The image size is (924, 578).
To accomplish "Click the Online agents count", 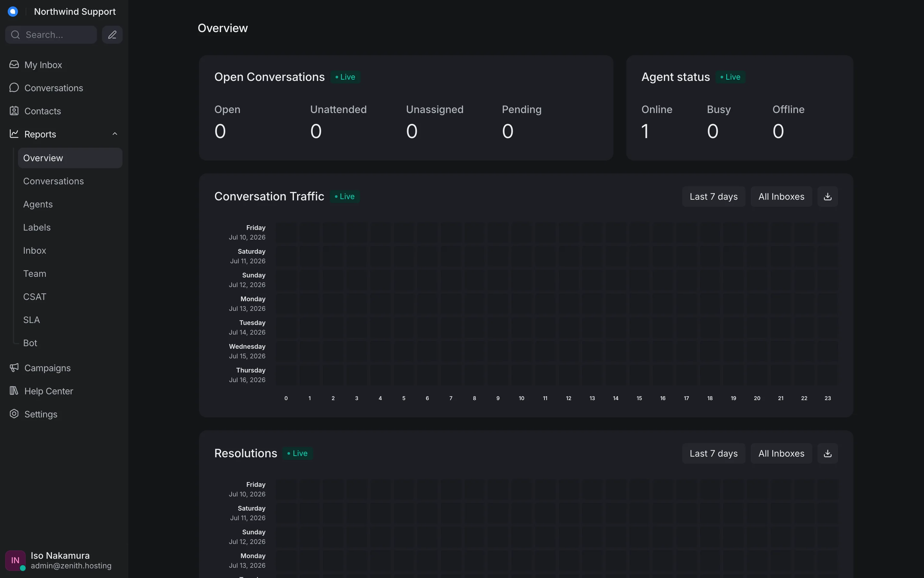I will click(645, 132).
